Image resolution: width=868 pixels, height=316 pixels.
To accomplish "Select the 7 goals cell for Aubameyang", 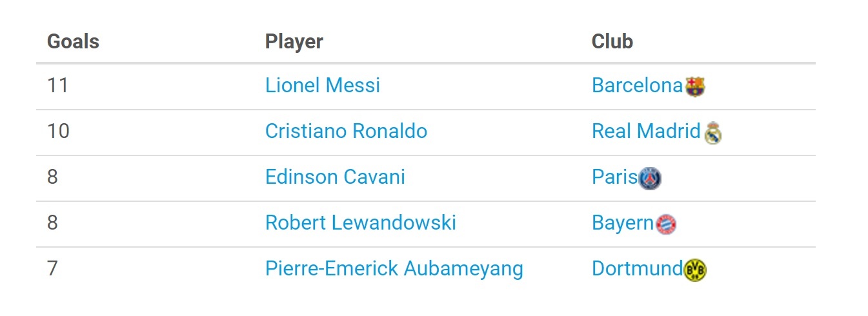I will [52, 268].
